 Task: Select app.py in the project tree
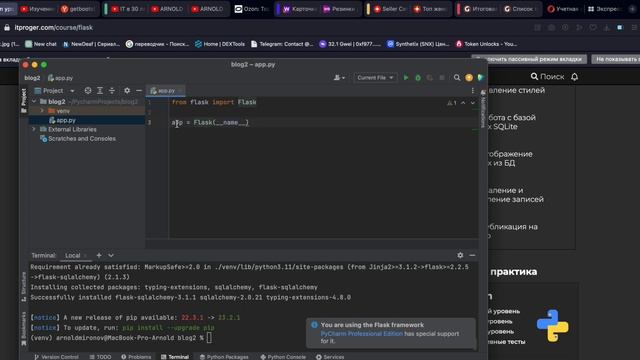66,120
